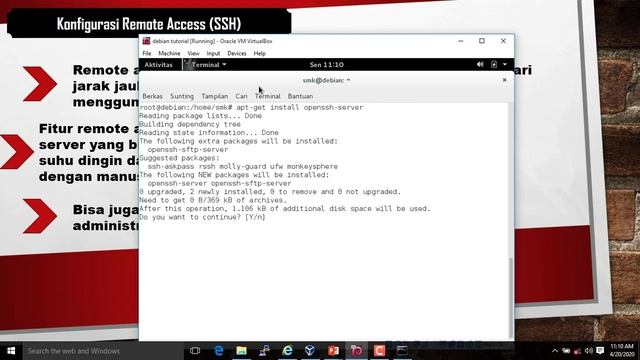The width and height of the screenshot is (640, 360).
Task: Click the battery icon in system tray
Action: pyautogui.click(x=566, y=351)
